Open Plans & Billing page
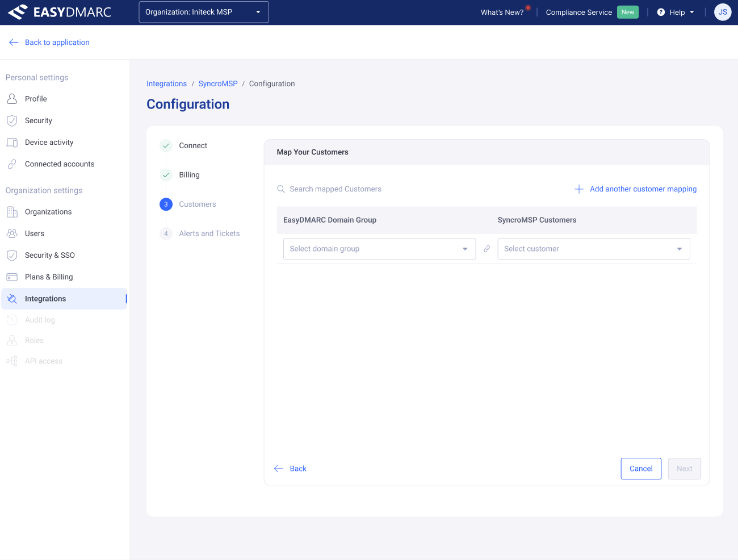Image resolution: width=738 pixels, height=560 pixels. coord(49,277)
